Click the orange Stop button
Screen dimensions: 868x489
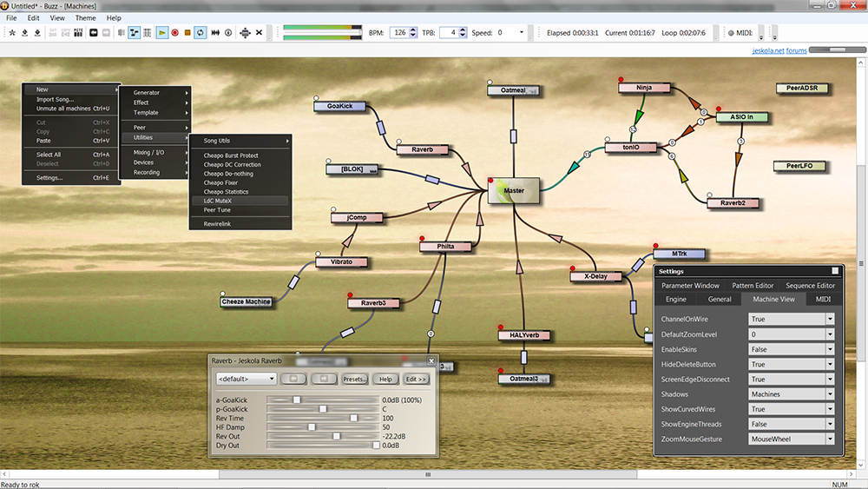pos(187,33)
